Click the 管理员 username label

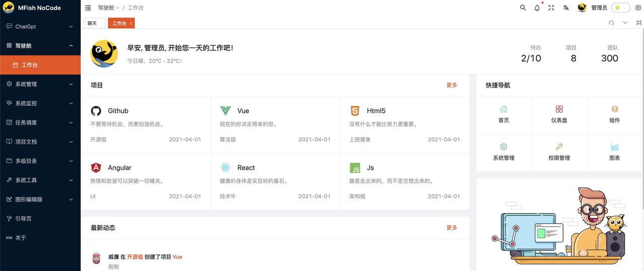pos(599,8)
